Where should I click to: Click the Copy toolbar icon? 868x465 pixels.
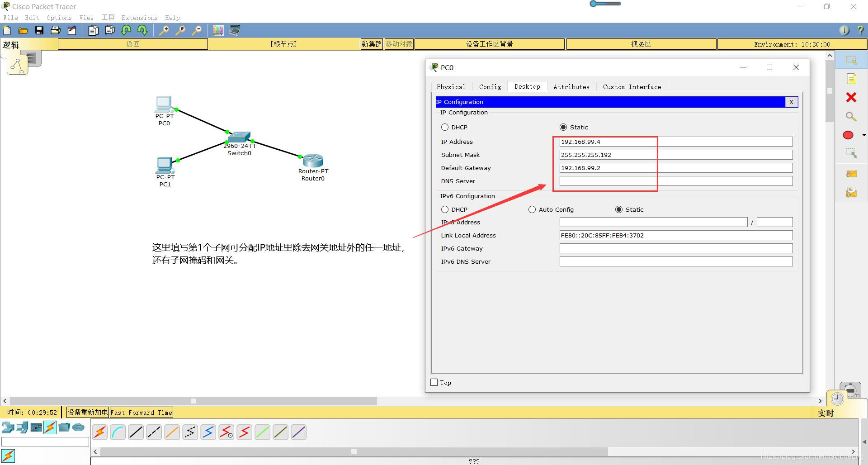pyautogui.click(x=94, y=30)
